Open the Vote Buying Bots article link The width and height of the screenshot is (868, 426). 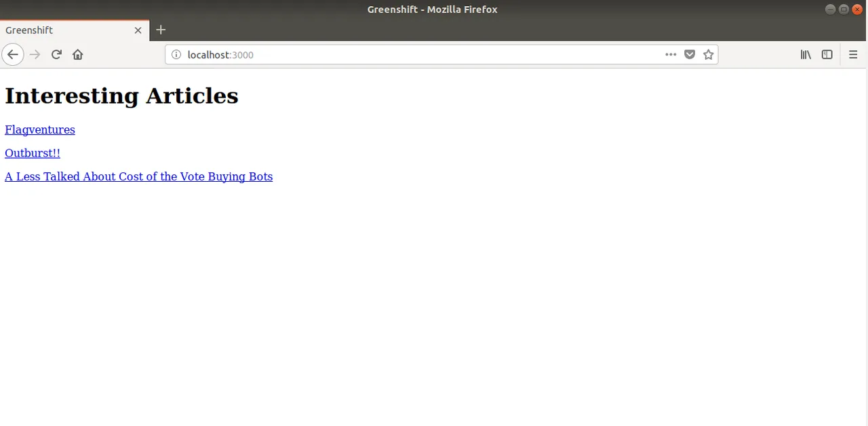[x=138, y=176]
